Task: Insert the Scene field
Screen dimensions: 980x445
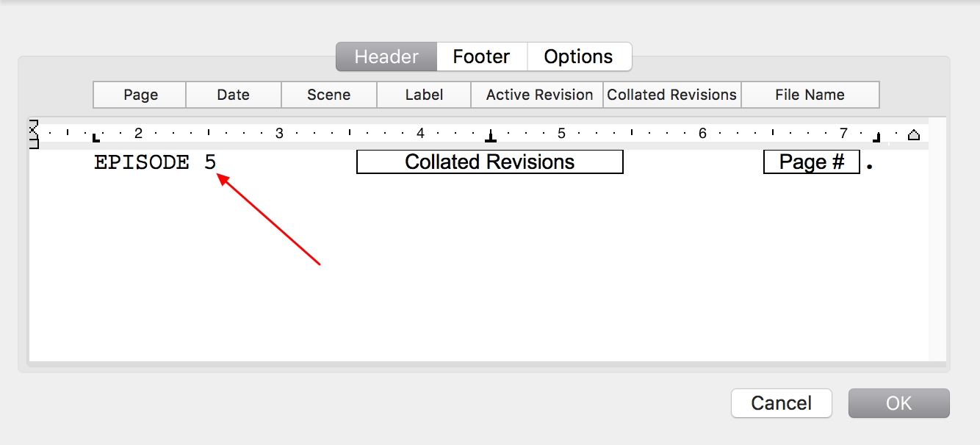Action: 328,95
